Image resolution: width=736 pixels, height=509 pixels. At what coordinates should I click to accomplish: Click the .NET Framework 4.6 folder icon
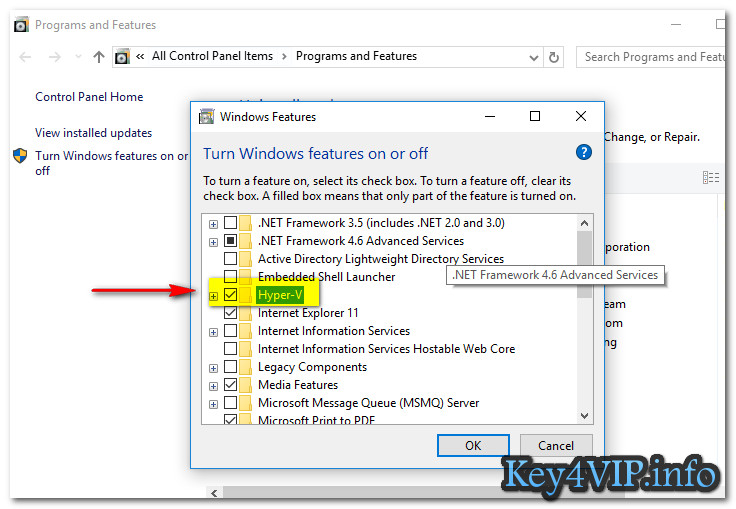point(245,241)
